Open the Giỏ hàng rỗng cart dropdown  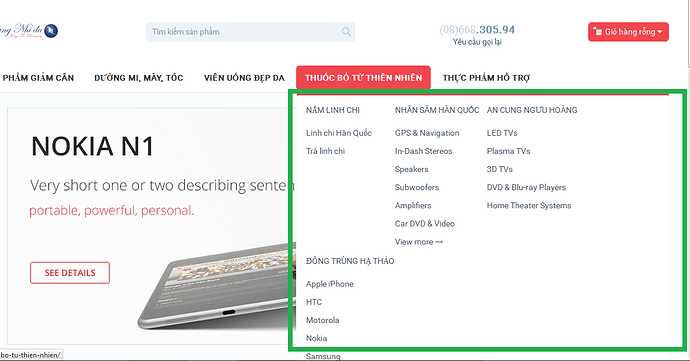pyautogui.click(x=628, y=32)
